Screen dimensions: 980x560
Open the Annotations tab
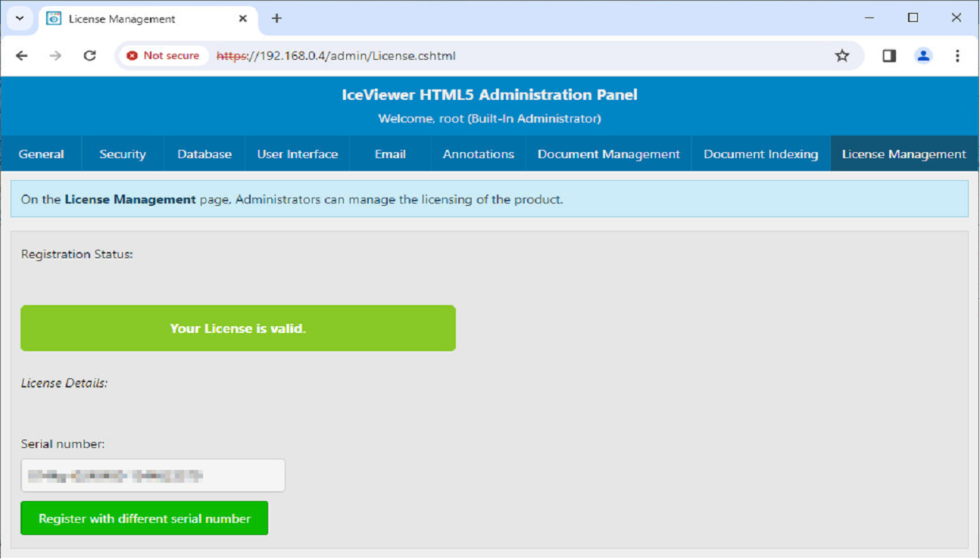479,154
